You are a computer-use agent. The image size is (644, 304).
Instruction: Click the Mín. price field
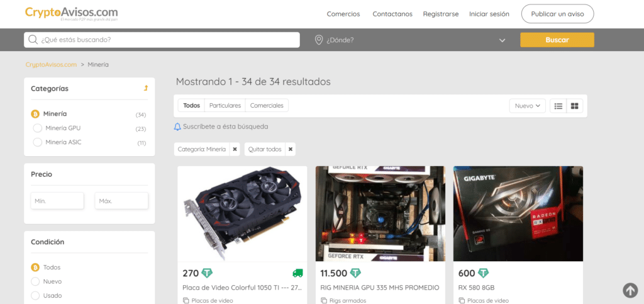pyautogui.click(x=57, y=201)
